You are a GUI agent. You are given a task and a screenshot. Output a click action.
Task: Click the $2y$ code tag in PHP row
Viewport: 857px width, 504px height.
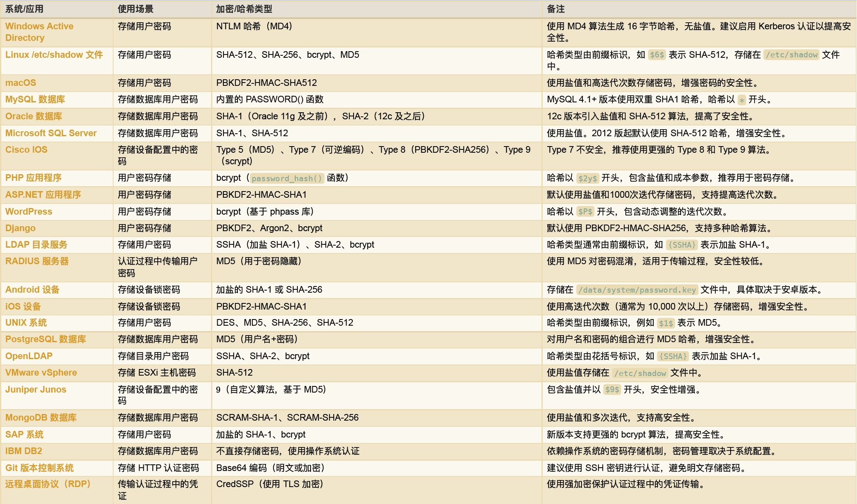click(x=587, y=178)
